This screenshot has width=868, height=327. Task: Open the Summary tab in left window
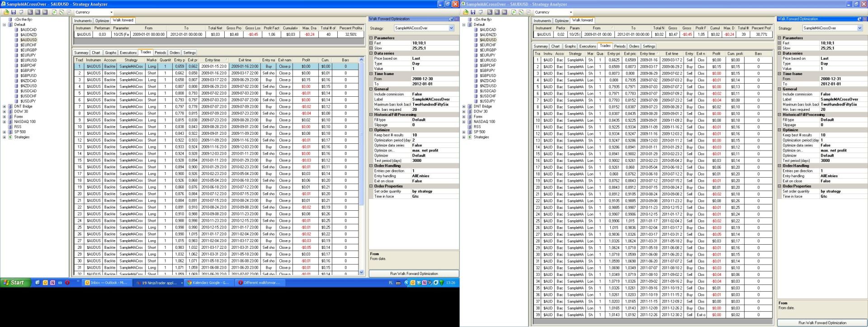pyautogui.click(x=81, y=53)
